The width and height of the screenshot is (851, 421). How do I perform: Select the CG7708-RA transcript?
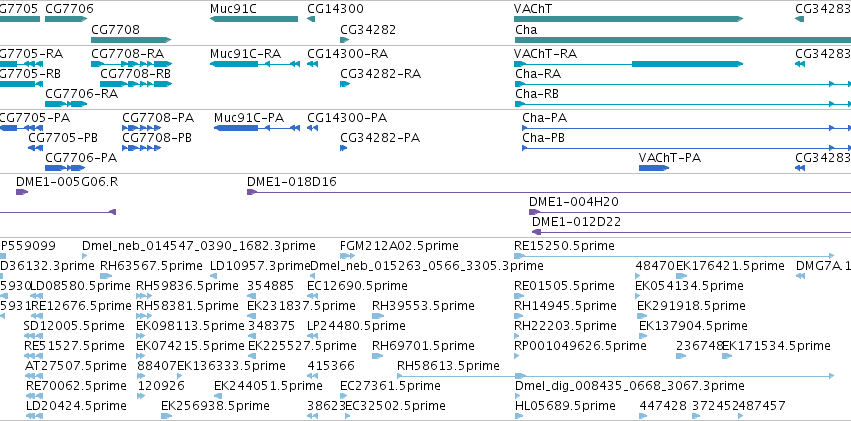pos(131,64)
